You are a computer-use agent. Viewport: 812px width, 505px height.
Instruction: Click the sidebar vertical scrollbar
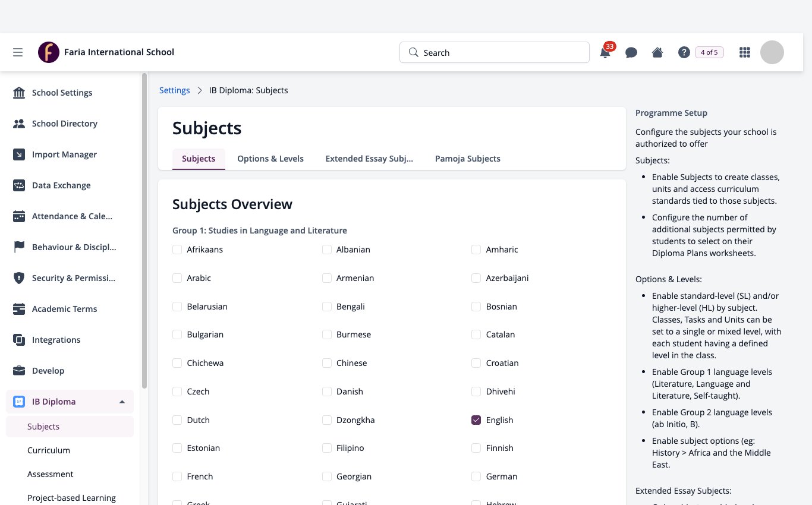144,231
